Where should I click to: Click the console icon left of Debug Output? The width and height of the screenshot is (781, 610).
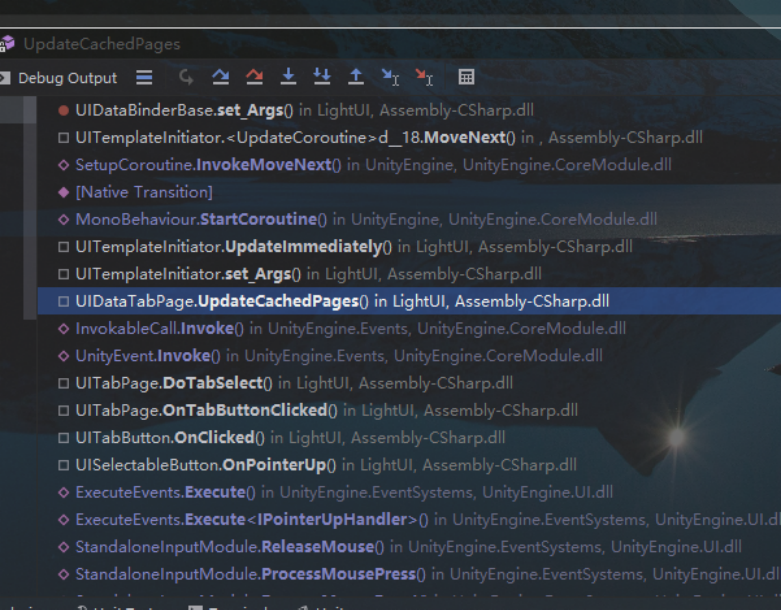click(4, 78)
